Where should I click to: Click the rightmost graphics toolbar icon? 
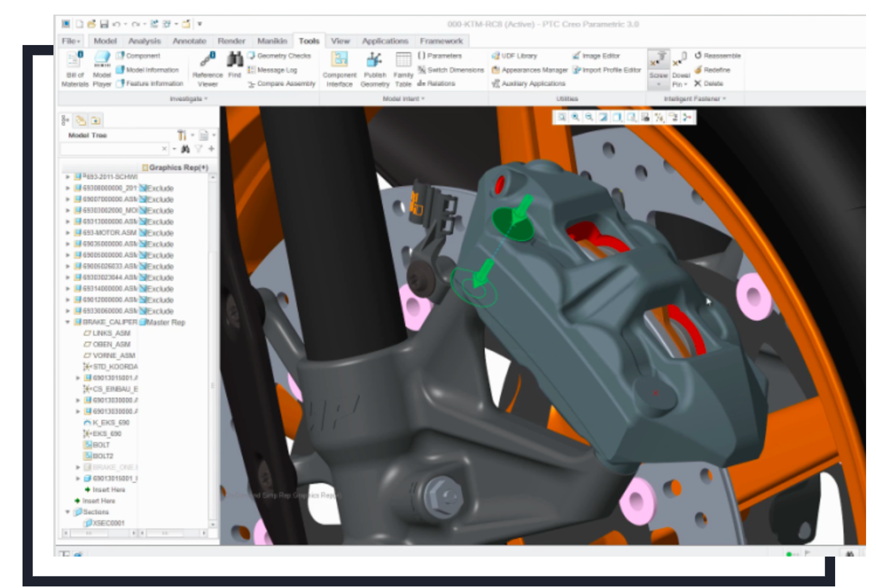pyautogui.click(x=687, y=117)
